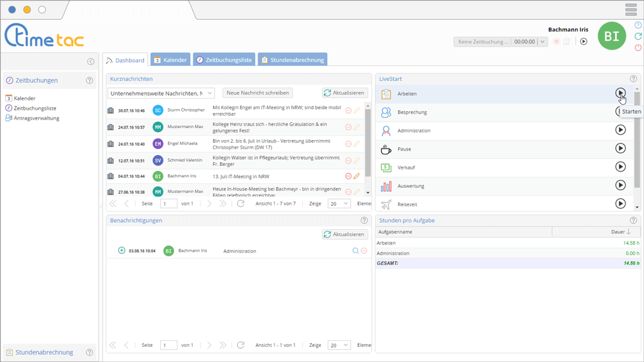Log out using the red power icon
Image resolution: width=644 pixels, height=362 pixels.
[637, 47]
